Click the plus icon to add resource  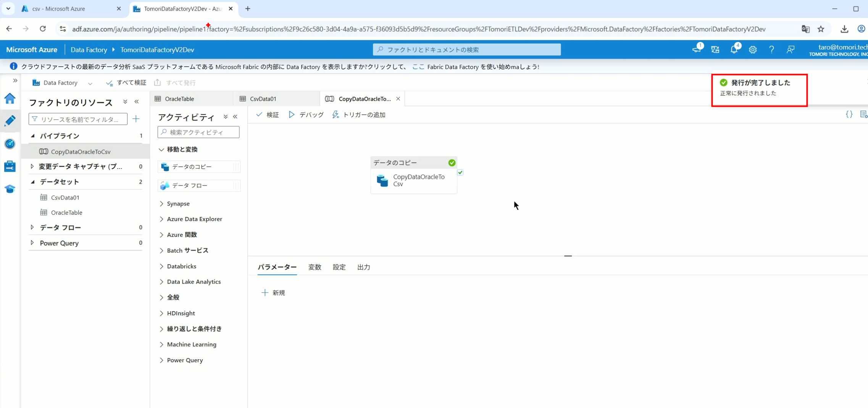(x=136, y=119)
